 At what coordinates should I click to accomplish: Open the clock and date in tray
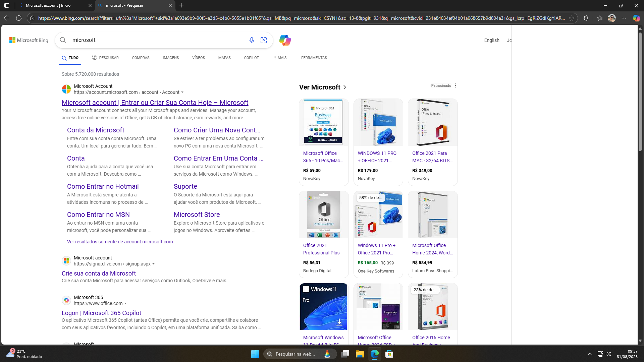(627, 354)
